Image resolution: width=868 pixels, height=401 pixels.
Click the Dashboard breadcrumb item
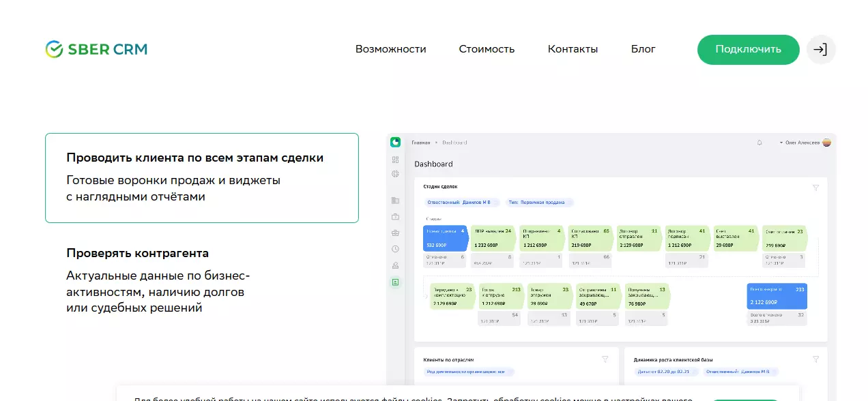(x=454, y=143)
